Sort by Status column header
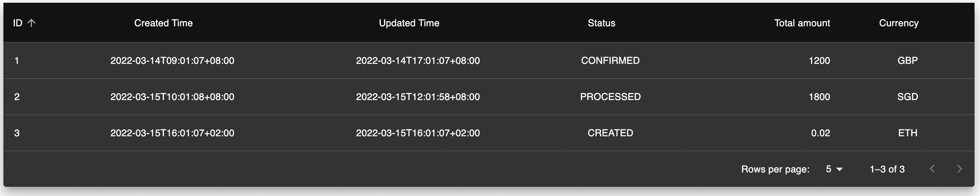Image resolution: width=980 pixels, height=196 pixels. [x=601, y=23]
